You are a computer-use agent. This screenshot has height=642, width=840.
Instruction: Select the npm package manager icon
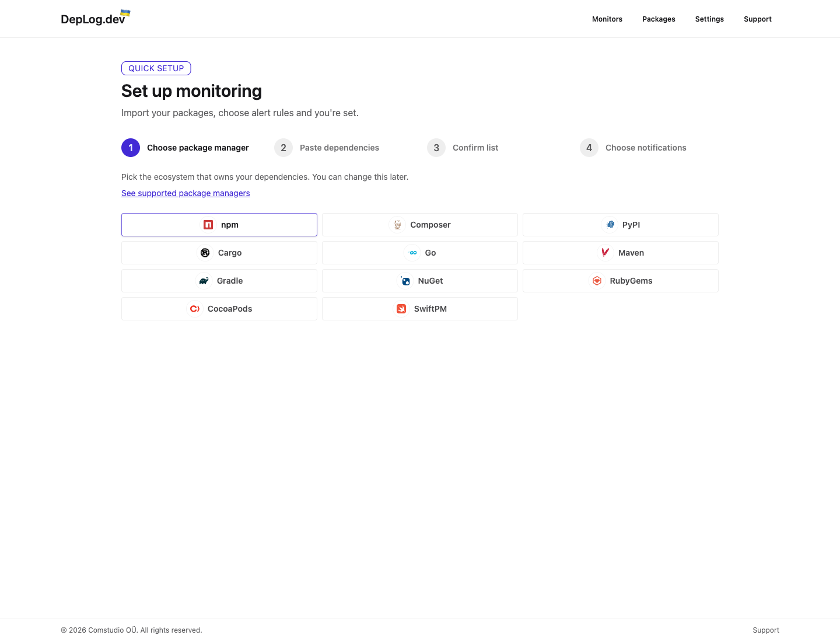pos(208,224)
